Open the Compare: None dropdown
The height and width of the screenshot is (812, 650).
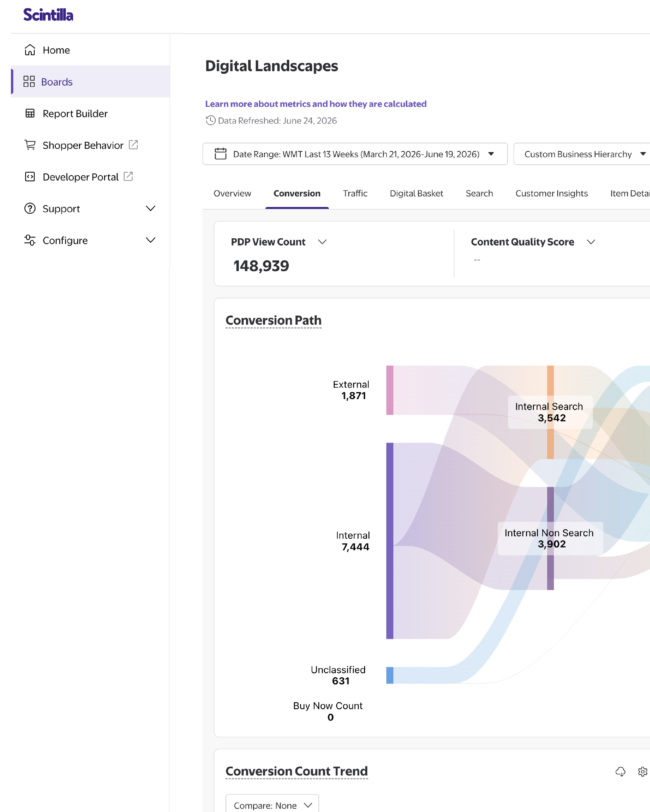(272, 805)
